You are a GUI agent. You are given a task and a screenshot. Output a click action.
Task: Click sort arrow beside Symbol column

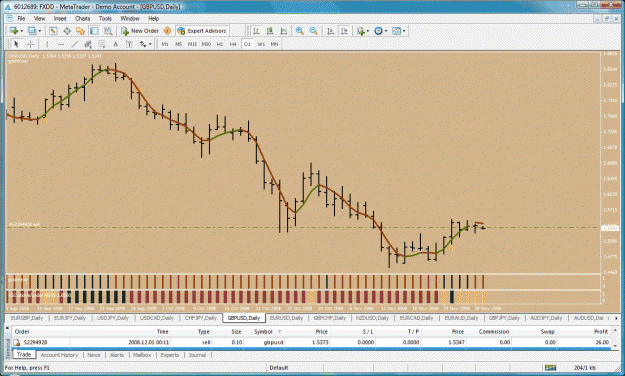(279, 332)
